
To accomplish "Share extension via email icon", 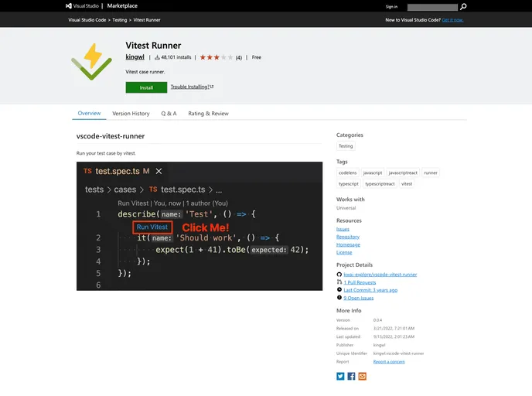I will pos(362,376).
